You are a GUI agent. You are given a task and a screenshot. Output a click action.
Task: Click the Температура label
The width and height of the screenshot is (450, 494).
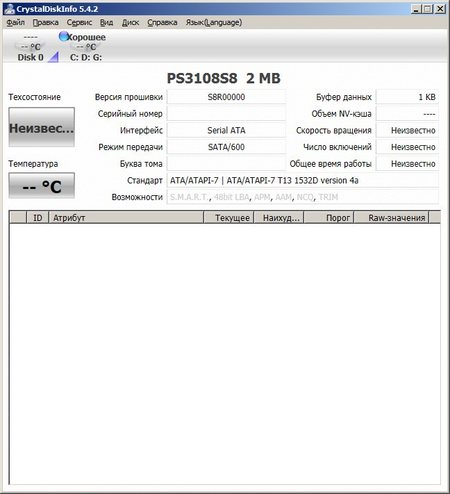tap(33, 164)
